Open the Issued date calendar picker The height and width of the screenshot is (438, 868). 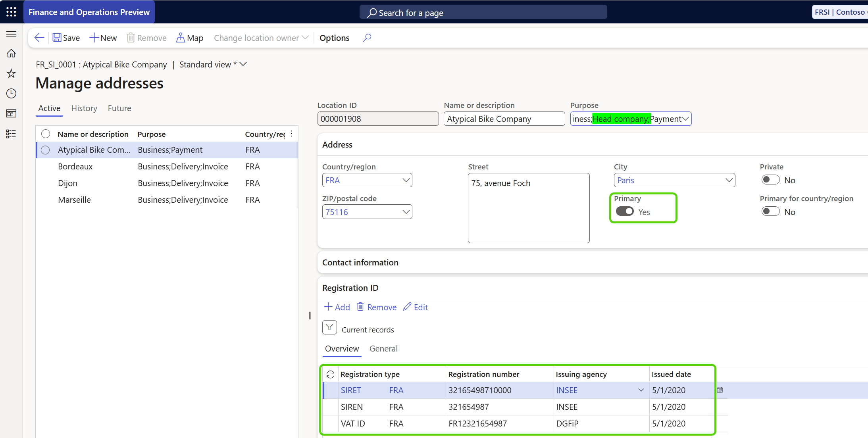(x=720, y=390)
